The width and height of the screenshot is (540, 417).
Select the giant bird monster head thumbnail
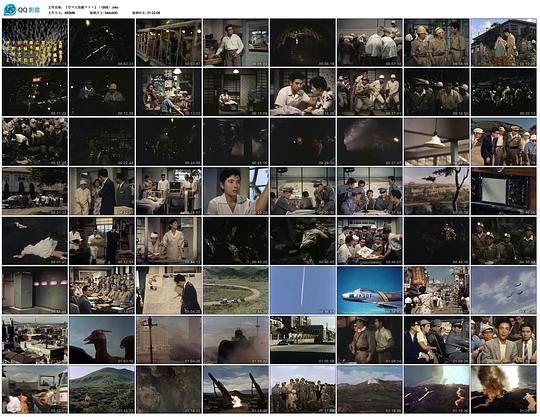coord(102,340)
